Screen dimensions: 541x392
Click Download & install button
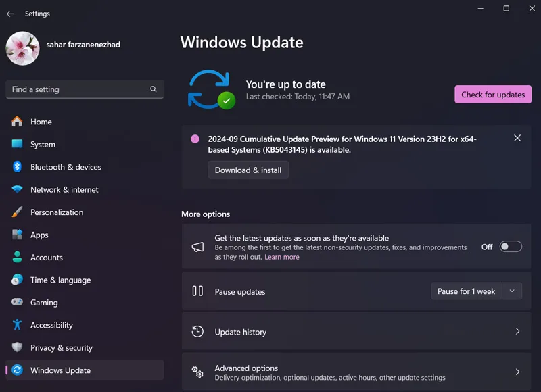(x=248, y=170)
